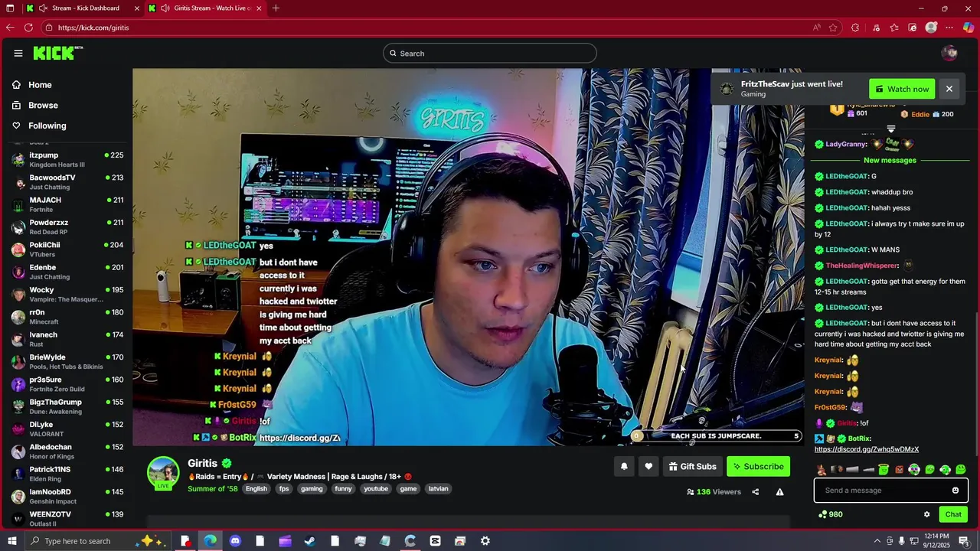
Task: Open MAJACH Fortnite channel in sidebar
Action: [x=67, y=204]
